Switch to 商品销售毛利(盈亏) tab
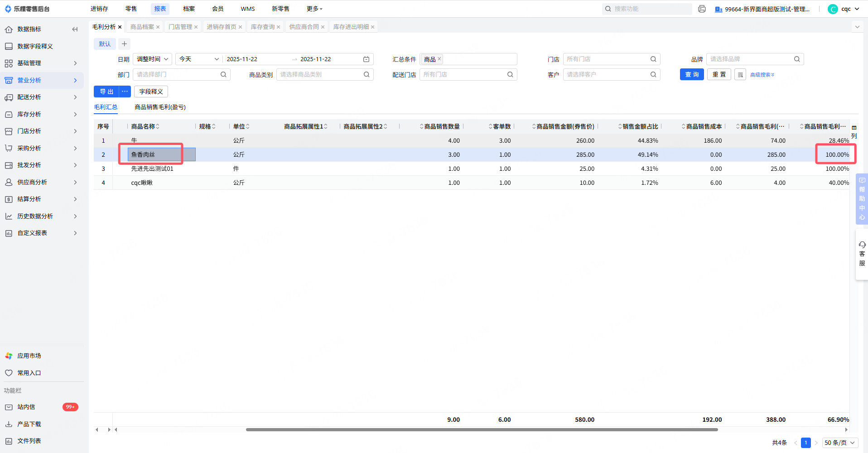Image resolution: width=868 pixels, height=453 pixels. [160, 107]
